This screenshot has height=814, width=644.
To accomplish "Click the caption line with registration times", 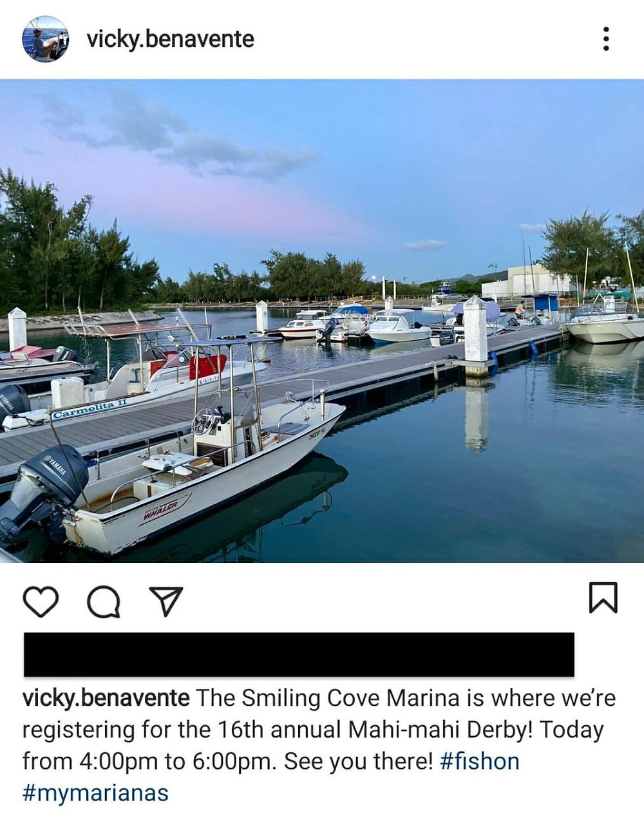I will pos(271,761).
